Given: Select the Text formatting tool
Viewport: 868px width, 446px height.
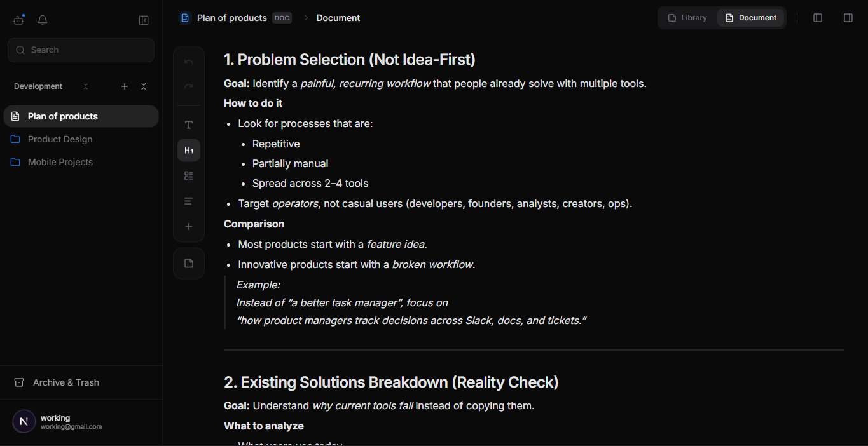Looking at the screenshot, I should click(188, 125).
